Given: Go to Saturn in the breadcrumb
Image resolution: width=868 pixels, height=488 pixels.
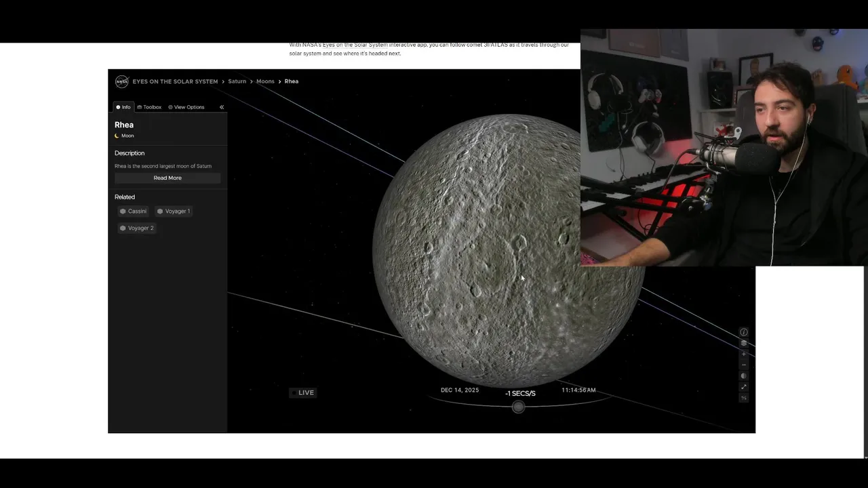Looking at the screenshot, I should [237, 81].
